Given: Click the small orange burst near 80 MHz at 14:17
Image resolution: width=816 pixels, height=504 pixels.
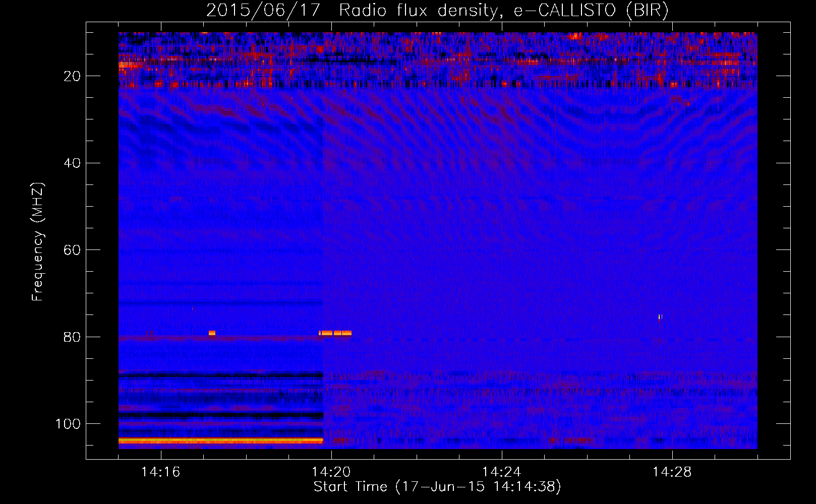Looking at the screenshot, I should [x=212, y=333].
